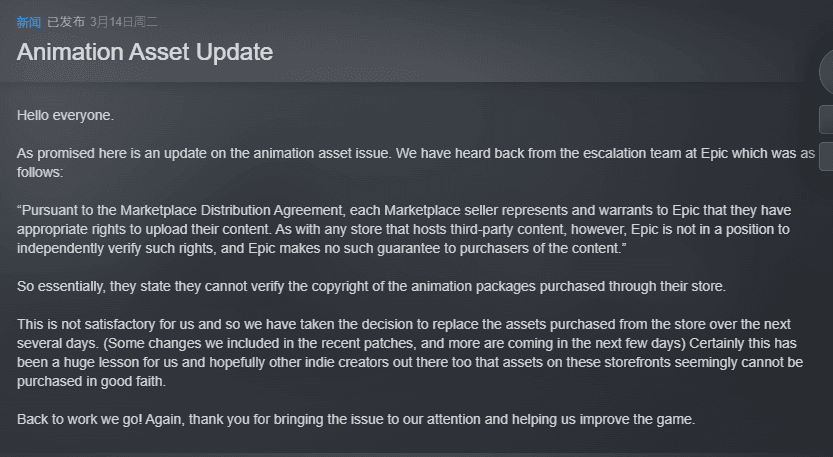Click the 'Back to work we go!' sentence
Image resolution: width=833 pixels, height=457 pixels.
point(80,419)
